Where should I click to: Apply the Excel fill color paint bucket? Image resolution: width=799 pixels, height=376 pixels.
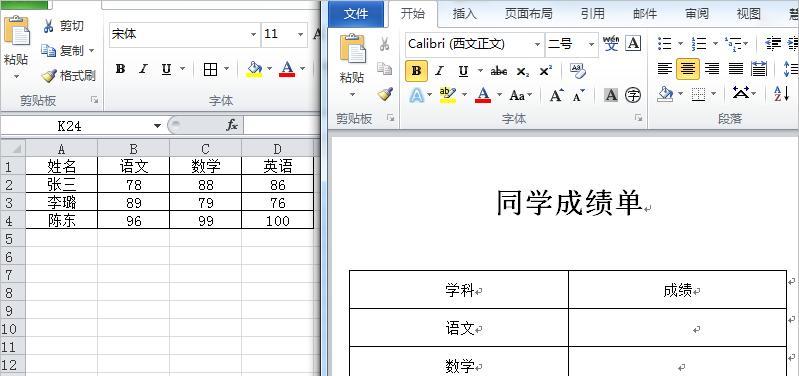point(254,69)
